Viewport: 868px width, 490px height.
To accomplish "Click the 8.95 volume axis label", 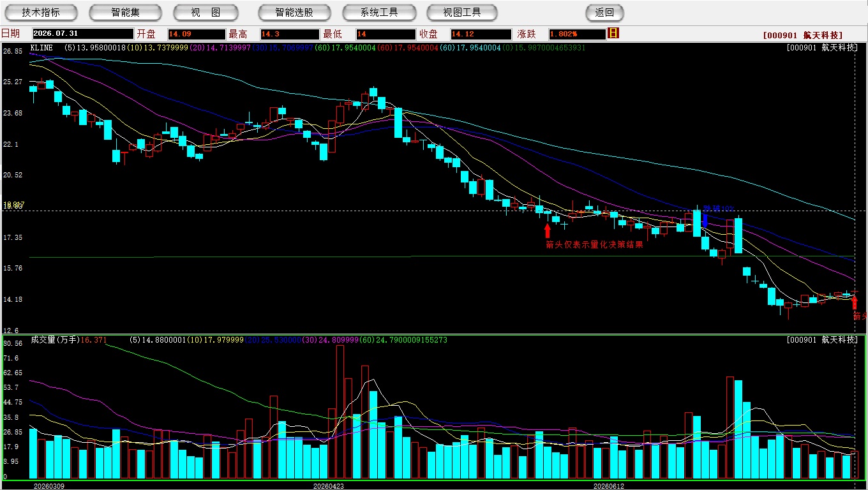I will pyautogui.click(x=11, y=462).
